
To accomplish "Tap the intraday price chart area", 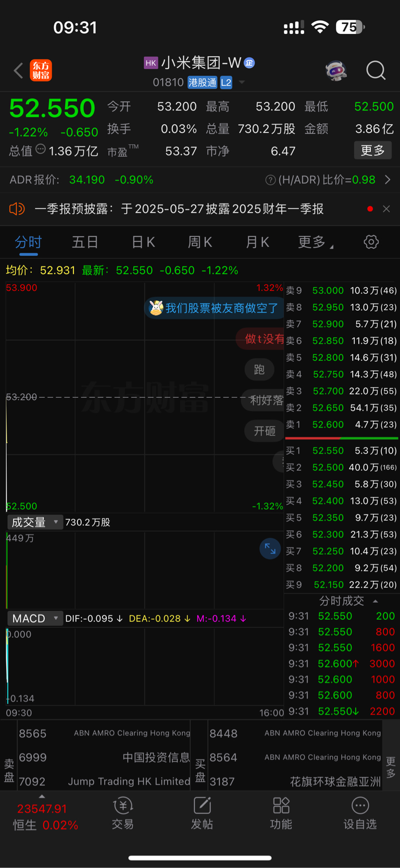I will pyautogui.click(x=145, y=397).
